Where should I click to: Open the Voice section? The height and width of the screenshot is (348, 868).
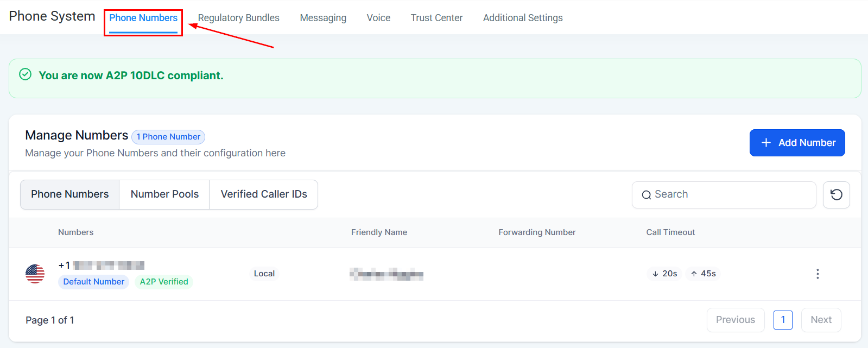click(378, 17)
